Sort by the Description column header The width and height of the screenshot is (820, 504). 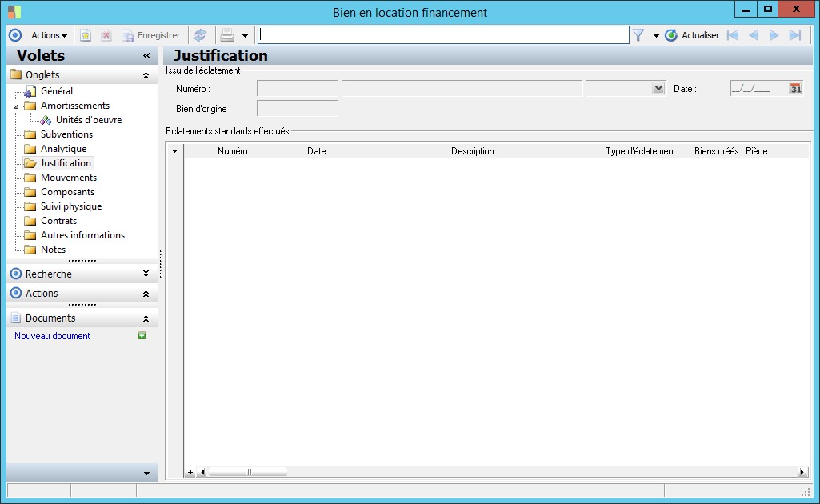(x=472, y=151)
